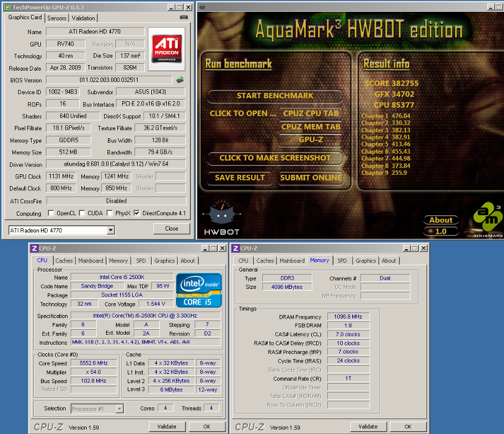Click Validate in the CPU-Z Memory window
The image size is (504, 434).
click(368, 427)
